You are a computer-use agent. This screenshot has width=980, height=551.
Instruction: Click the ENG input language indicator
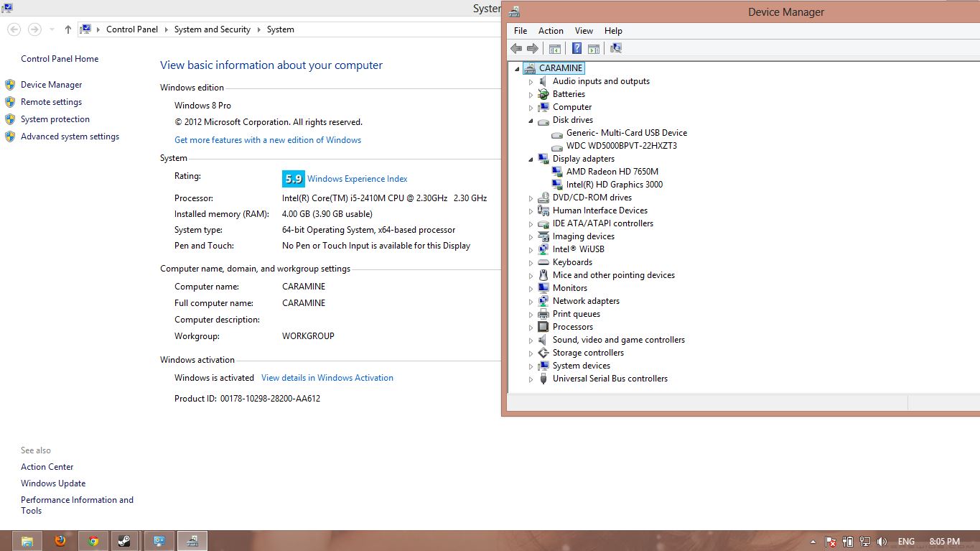click(x=906, y=542)
